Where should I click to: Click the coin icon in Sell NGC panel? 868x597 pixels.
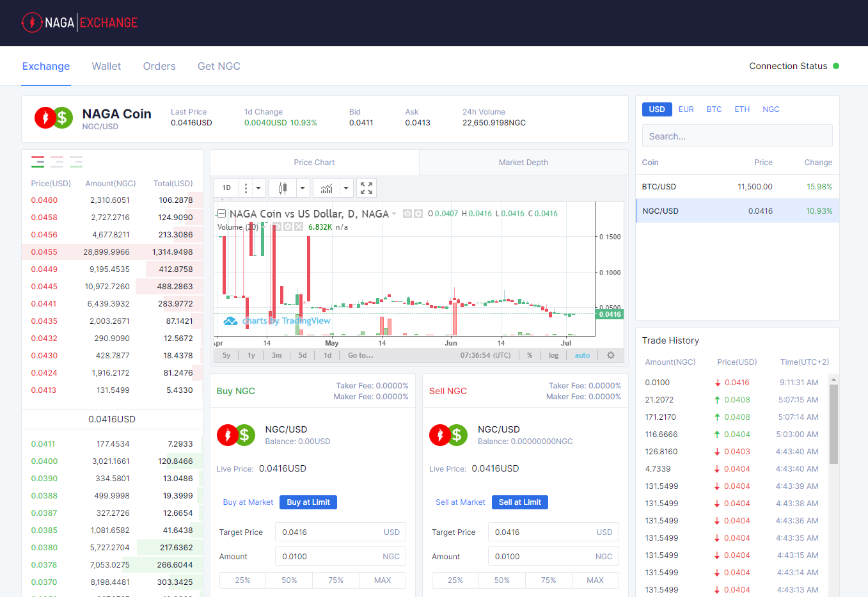448,435
